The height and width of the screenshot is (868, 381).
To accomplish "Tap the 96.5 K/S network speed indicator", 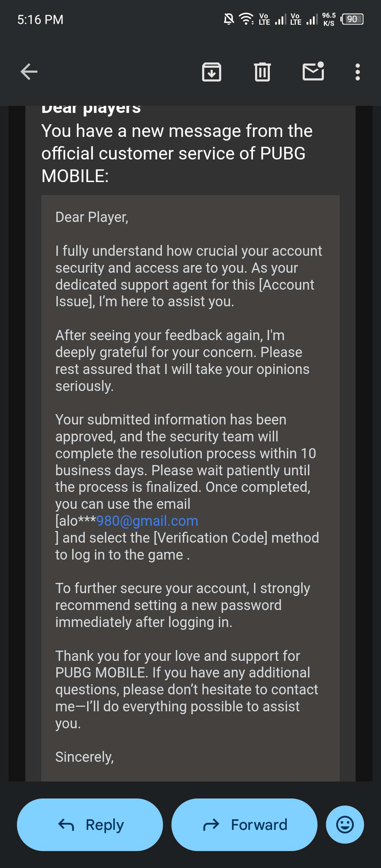I will click(x=329, y=19).
